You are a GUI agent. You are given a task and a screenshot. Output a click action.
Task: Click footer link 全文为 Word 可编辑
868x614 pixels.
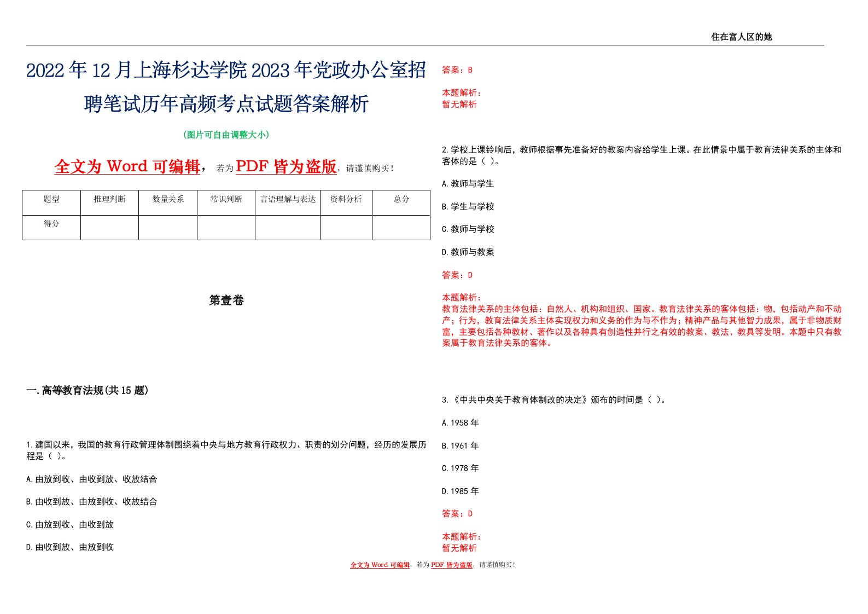click(380, 565)
